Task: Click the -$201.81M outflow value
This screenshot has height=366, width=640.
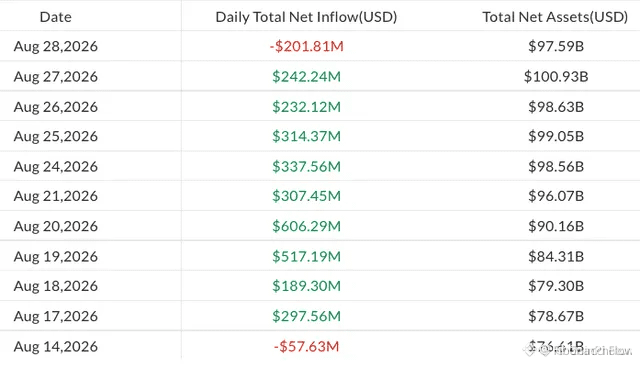Action: point(306,46)
